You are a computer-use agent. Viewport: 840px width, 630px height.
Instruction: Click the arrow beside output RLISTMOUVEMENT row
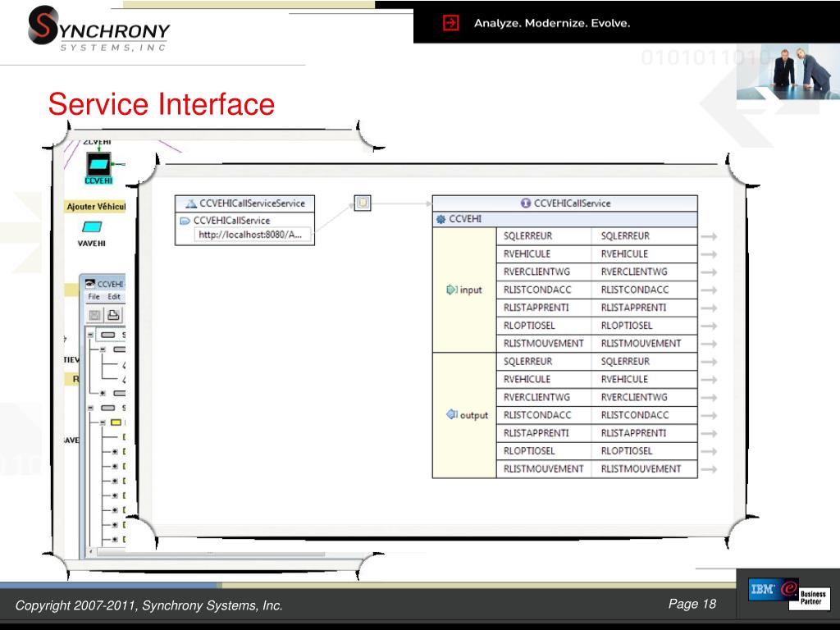[x=709, y=469]
